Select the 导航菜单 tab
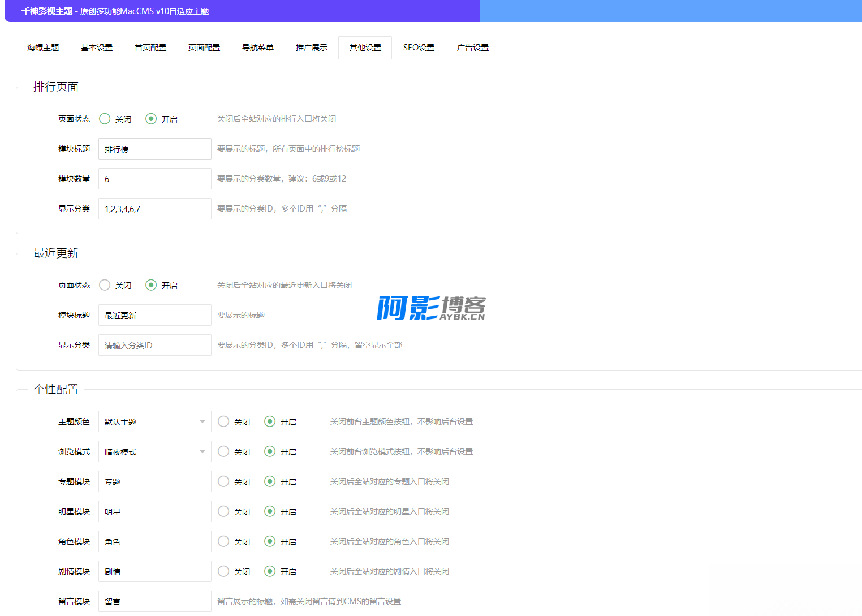The width and height of the screenshot is (862, 616). (x=258, y=48)
